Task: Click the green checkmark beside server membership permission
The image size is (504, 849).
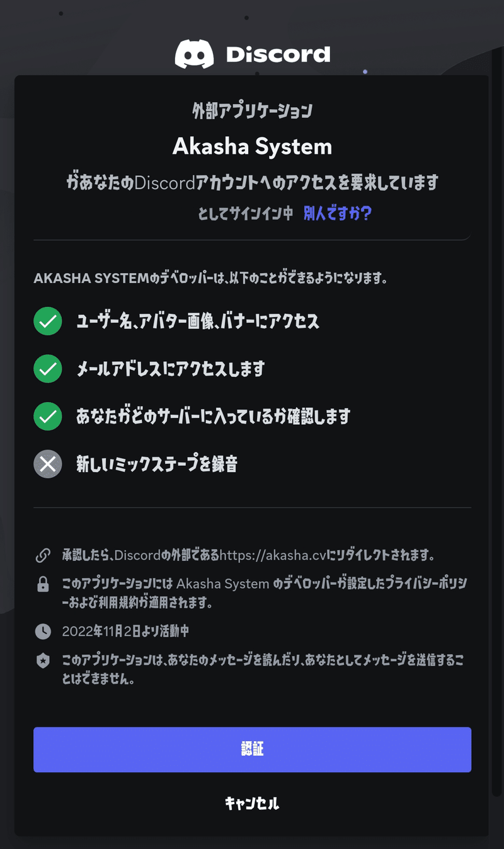Action: pyautogui.click(x=48, y=416)
